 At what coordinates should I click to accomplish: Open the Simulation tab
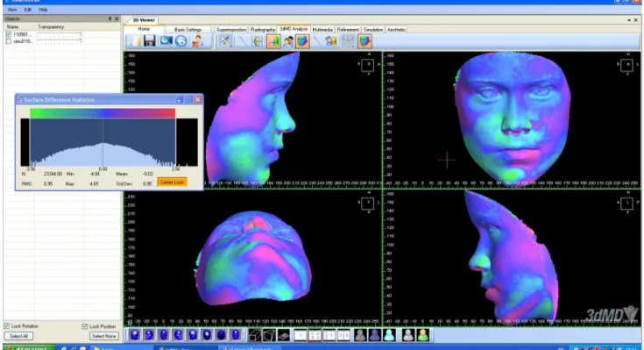[x=373, y=30]
